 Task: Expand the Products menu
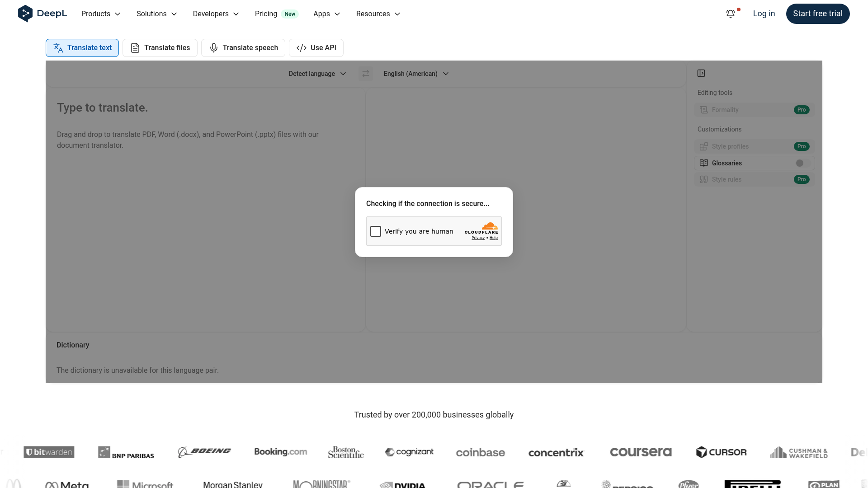point(101,14)
